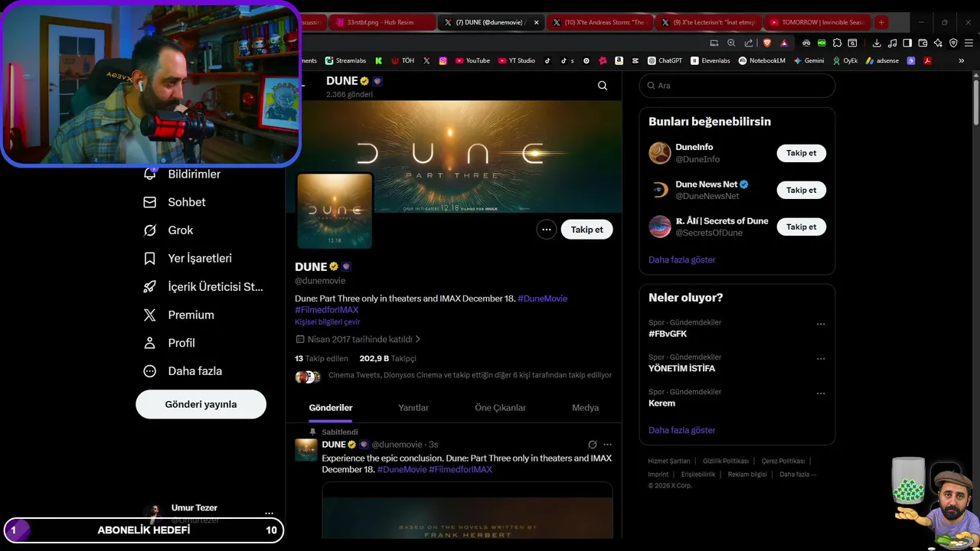The image size is (980, 551).
Task: Open options for Kerem trend
Action: [x=821, y=393]
